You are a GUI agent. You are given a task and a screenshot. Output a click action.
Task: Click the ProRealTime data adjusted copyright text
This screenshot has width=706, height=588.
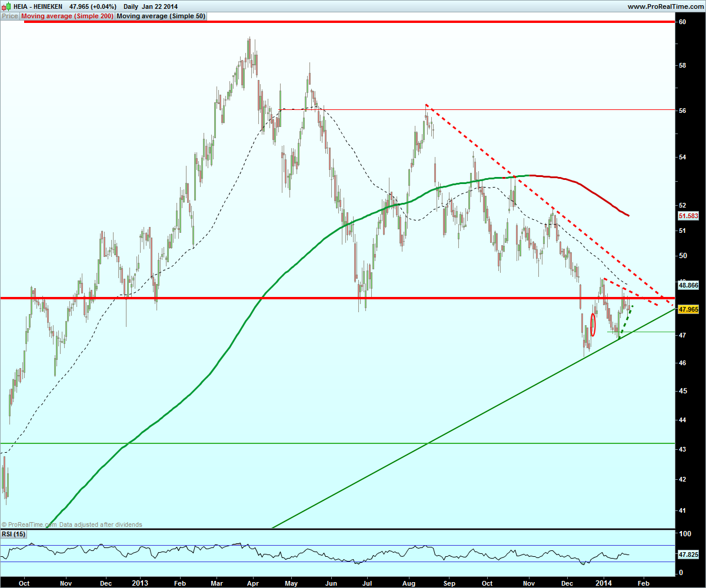tap(72, 524)
